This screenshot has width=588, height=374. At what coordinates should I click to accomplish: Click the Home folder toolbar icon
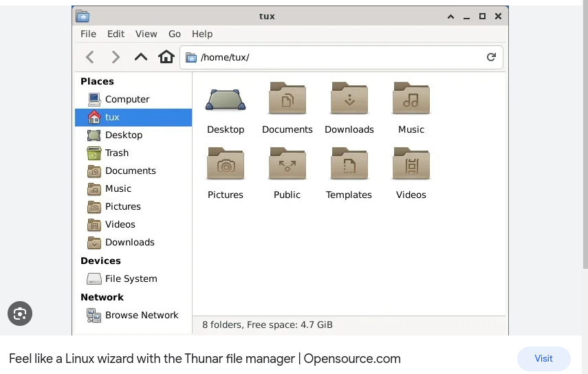pos(166,57)
